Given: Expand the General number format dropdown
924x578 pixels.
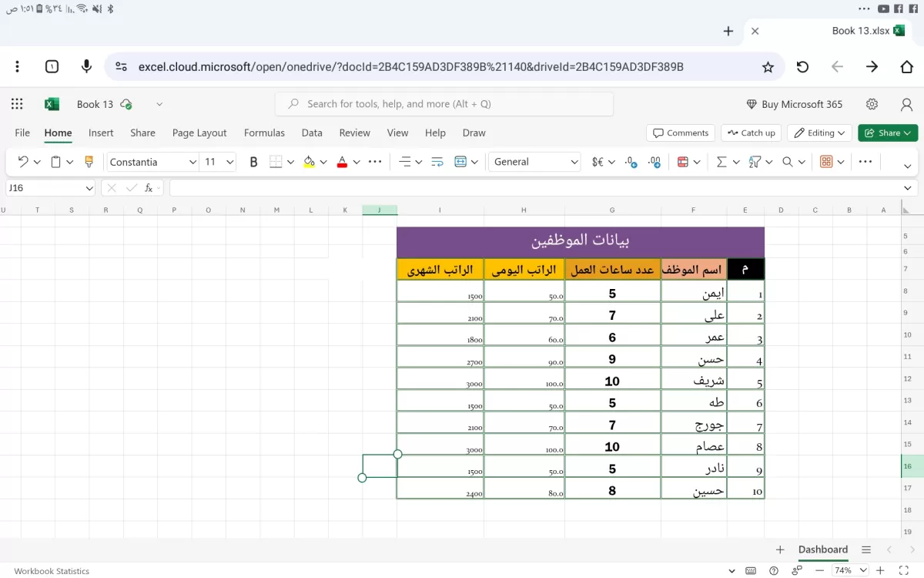Looking at the screenshot, I should [534, 162].
